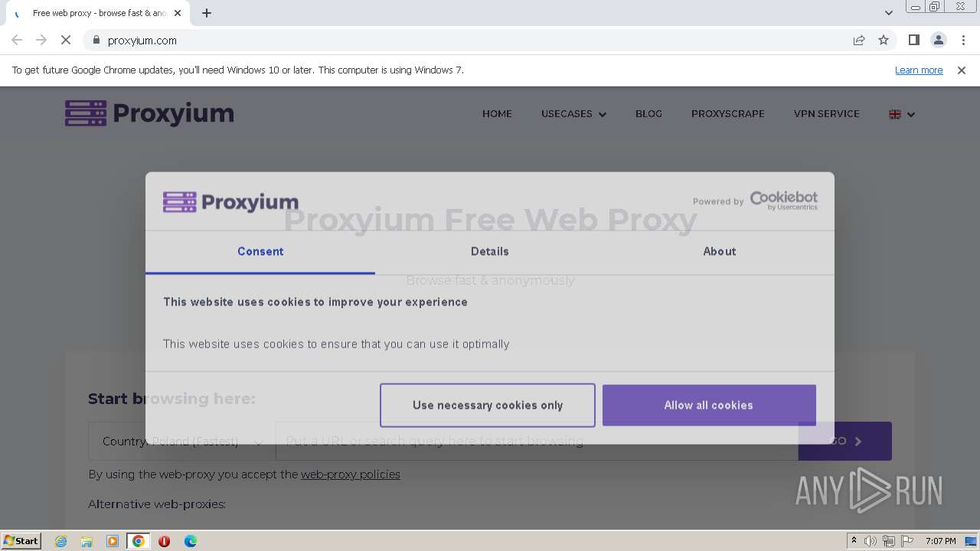Open the PROXYSCRAPE menu item

[x=727, y=113]
